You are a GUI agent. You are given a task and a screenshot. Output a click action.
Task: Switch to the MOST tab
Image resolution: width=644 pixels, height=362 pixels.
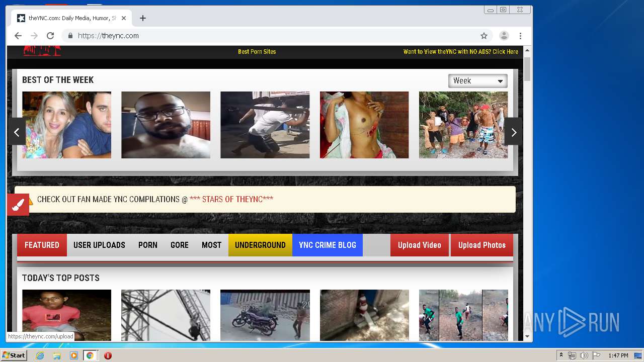pyautogui.click(x=211, y=245)
